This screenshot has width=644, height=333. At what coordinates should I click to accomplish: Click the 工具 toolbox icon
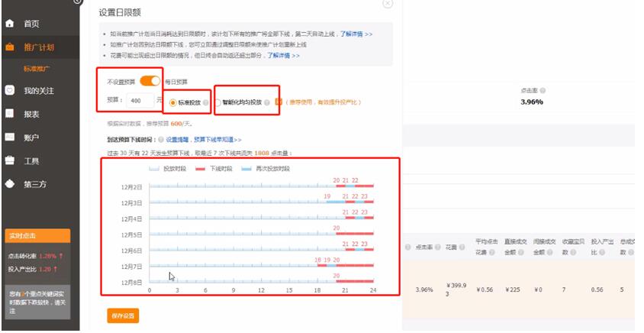pos(9,161)
